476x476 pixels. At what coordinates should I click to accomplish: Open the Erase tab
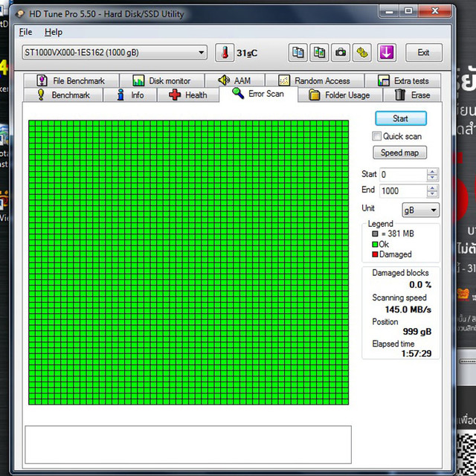(x=412, y=95)
